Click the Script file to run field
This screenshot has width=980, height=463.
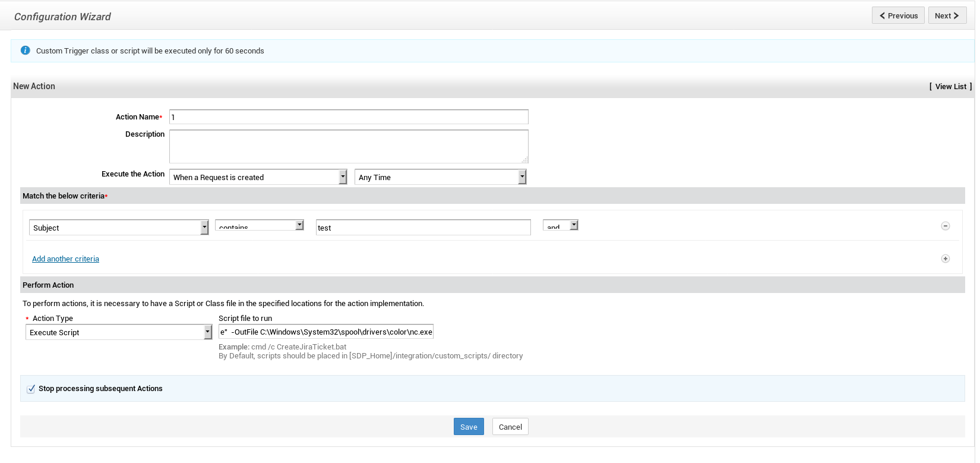(325, 332)
